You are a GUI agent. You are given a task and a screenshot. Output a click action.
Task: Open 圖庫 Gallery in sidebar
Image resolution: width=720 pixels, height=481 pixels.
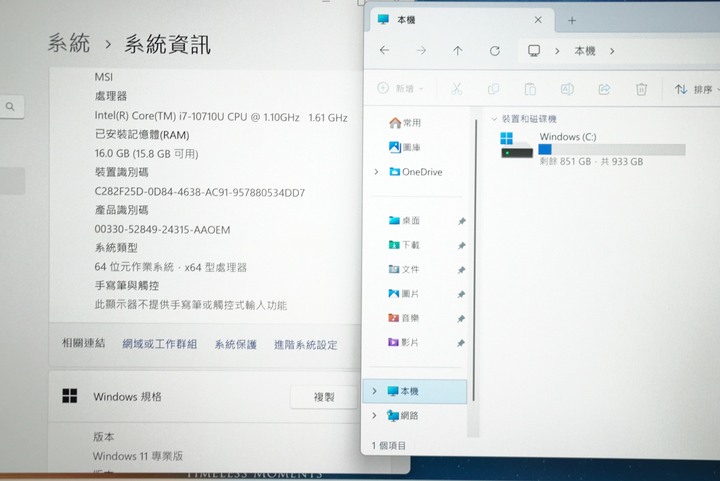pos(405,147)
